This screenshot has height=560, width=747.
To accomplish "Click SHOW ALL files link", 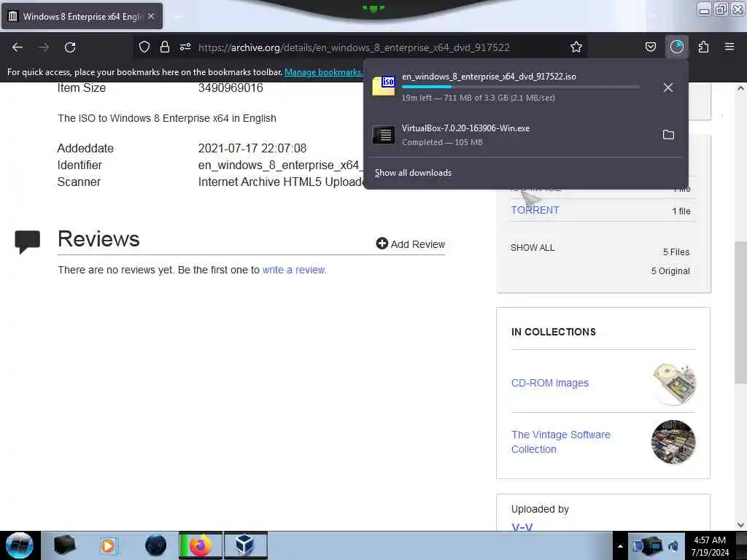I will coord(533,248).
